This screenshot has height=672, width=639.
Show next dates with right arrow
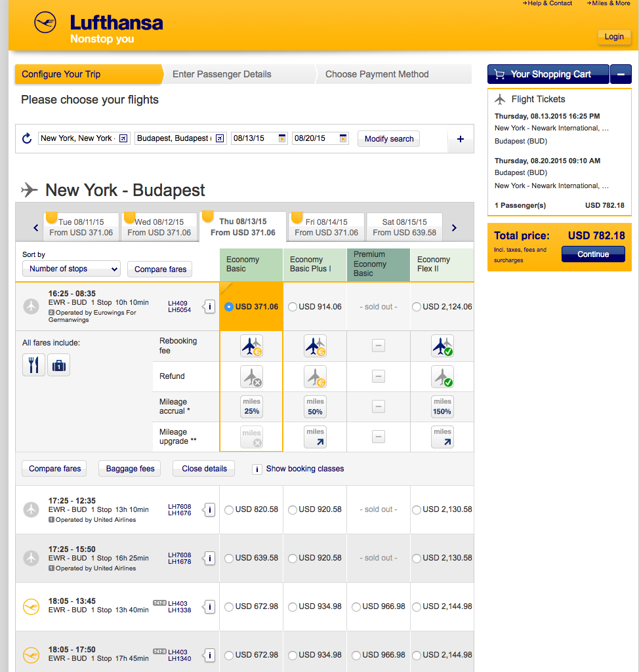454,227
